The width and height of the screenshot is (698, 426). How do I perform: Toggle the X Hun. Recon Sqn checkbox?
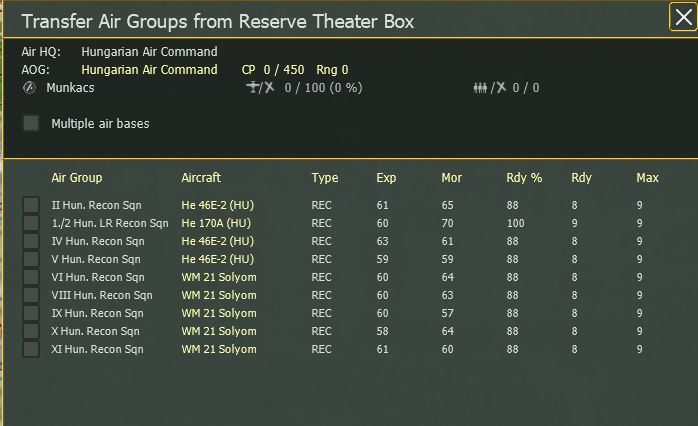click(31, 331)
